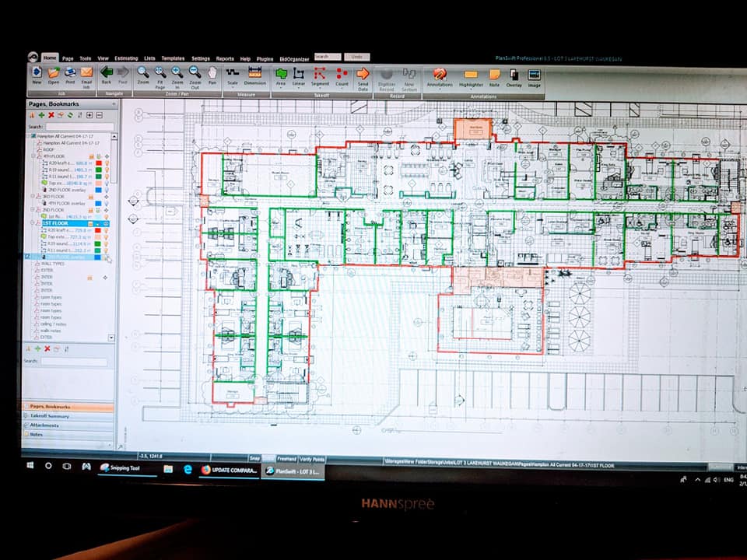The height and width of the screenshot is (560, 747).
Task: Click green color swatch of 1ST FLOOR R-19 sound item
Action: tap(98, 243)
